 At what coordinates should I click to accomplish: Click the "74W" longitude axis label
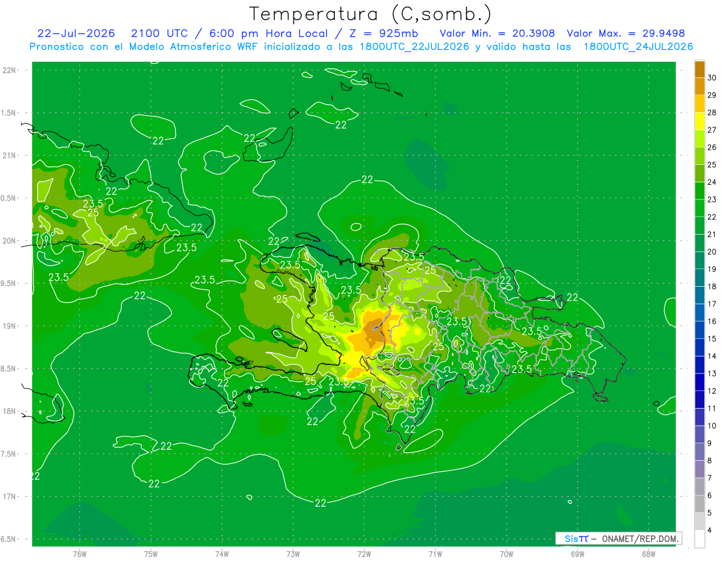222,554
